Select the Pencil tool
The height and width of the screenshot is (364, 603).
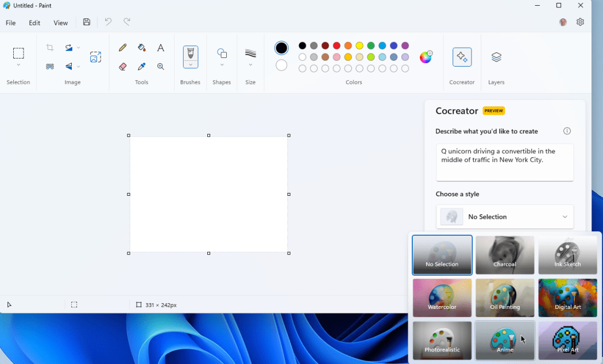coord(122,48)
